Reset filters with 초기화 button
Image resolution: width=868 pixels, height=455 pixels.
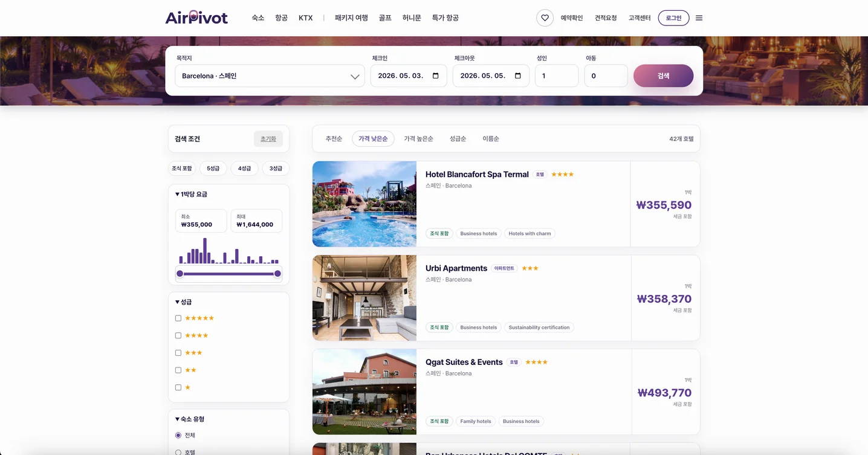click(x=268, y=139)
